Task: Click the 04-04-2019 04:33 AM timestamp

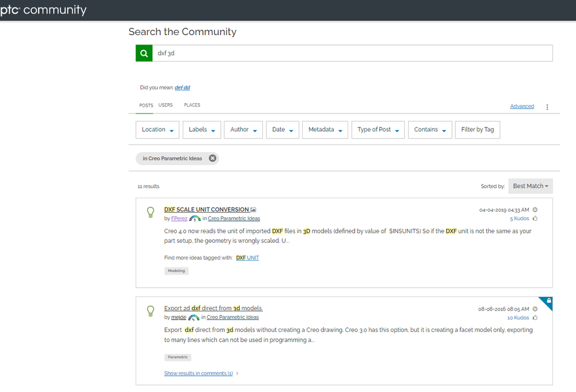Action: 504,210
